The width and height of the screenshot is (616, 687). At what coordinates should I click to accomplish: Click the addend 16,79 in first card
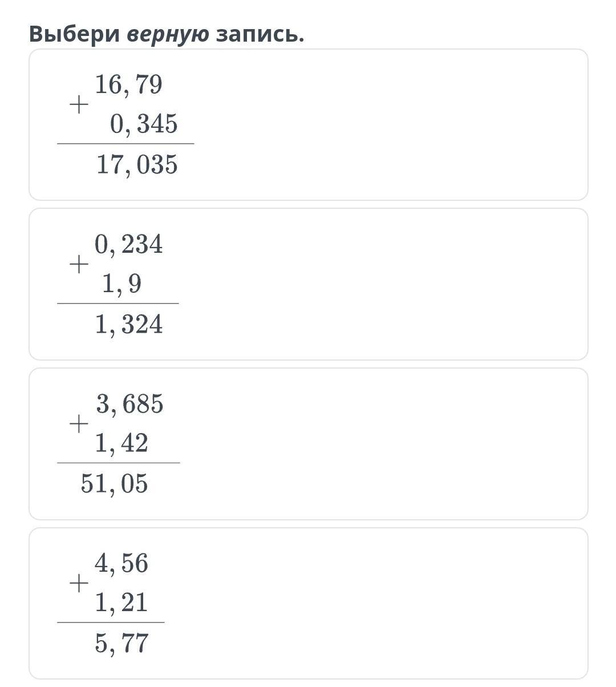coord(128,84)
